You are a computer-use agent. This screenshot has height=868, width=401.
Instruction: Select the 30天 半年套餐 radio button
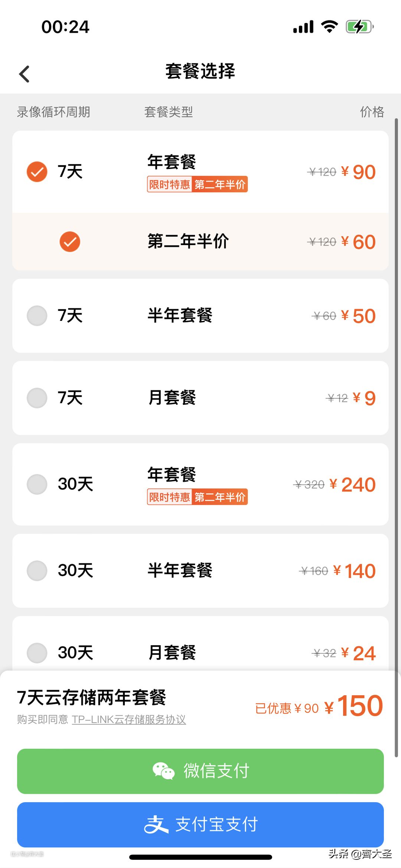(x=37, y=570)
